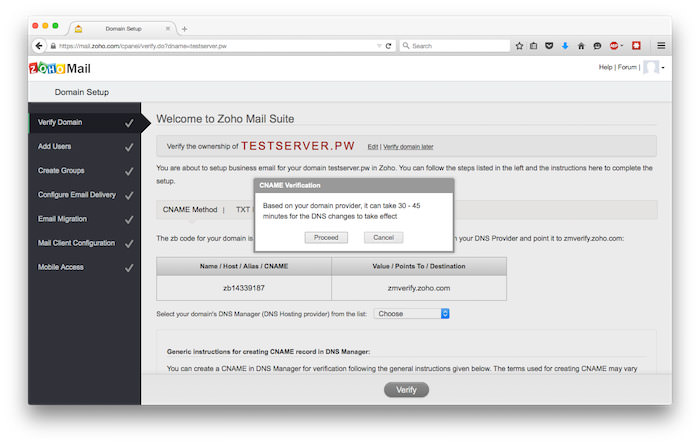Select Verify Domain step in sidebar
The height and width of the screenshot is (445, 700).
85,123
